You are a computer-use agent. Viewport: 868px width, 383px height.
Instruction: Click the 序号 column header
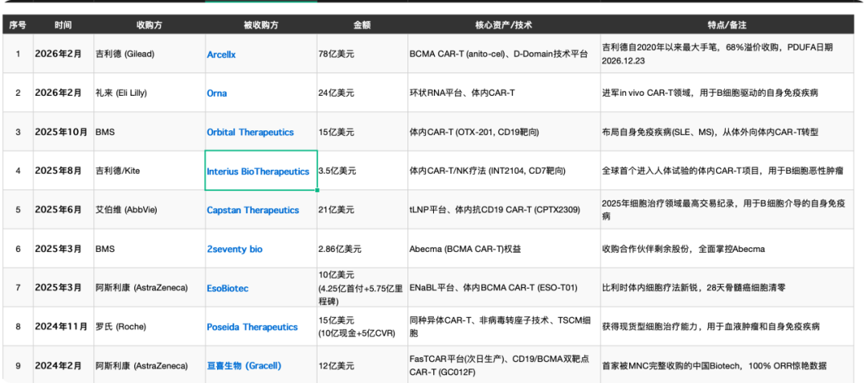click(18, 25)
